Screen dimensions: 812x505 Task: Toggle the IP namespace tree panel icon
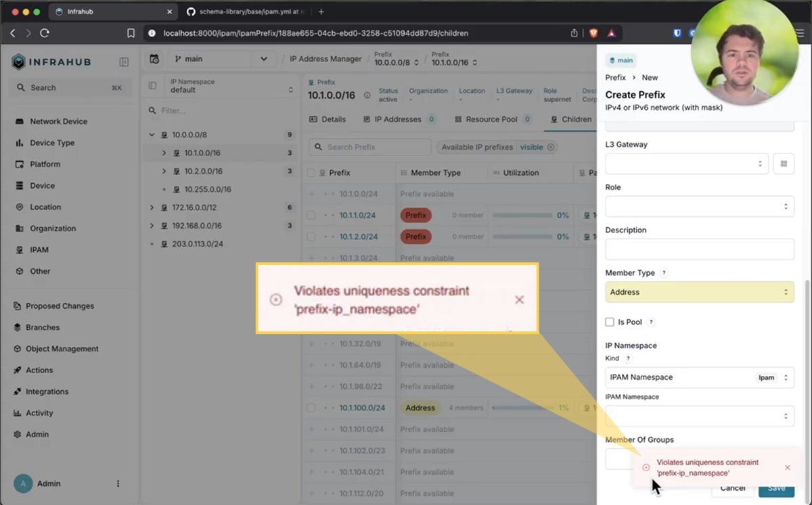tap(152, 86)
